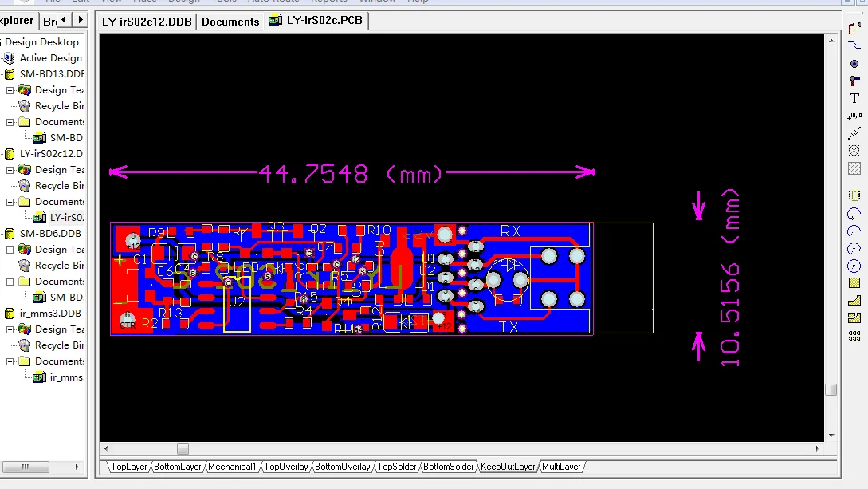Open the LY-irS02c12.DDB document tab
The height and width of the screenshot is (489, 868).
click(147, 22)
